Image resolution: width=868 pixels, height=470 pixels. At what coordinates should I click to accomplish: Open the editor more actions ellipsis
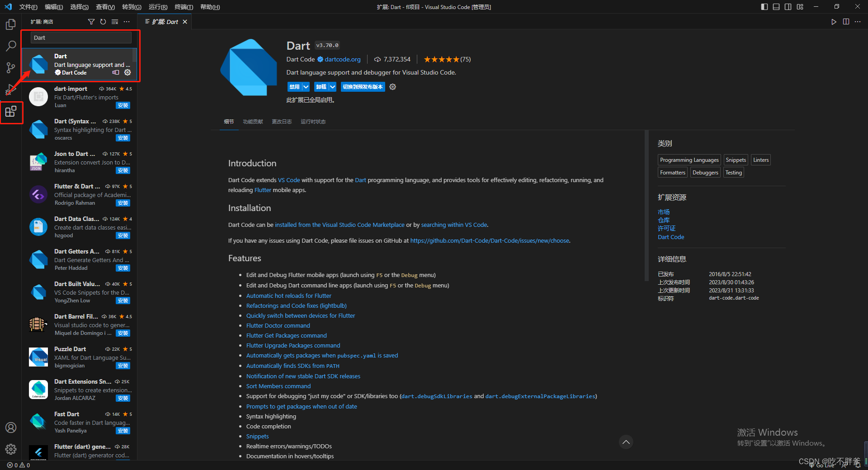pyautogui.click(x=858, y=22)
